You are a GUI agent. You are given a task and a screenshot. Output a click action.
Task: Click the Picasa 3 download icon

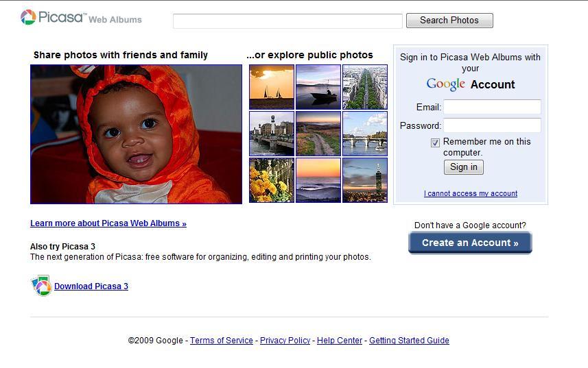[x=41, y=286]
